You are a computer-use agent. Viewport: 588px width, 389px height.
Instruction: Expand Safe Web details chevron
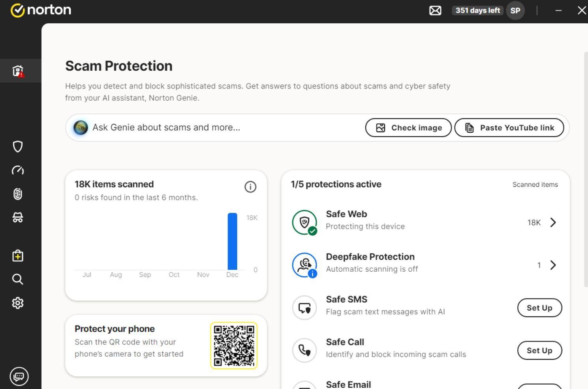coord(553,222)
